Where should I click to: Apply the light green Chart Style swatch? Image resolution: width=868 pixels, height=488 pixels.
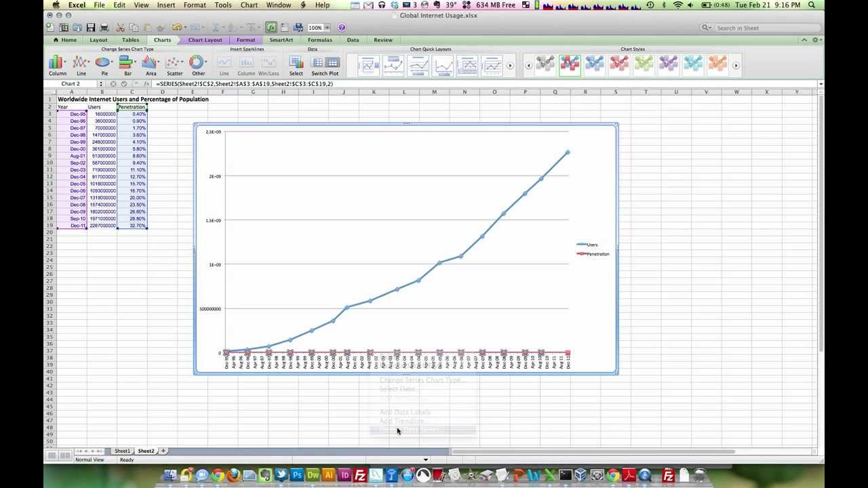[x=642, y=63]
